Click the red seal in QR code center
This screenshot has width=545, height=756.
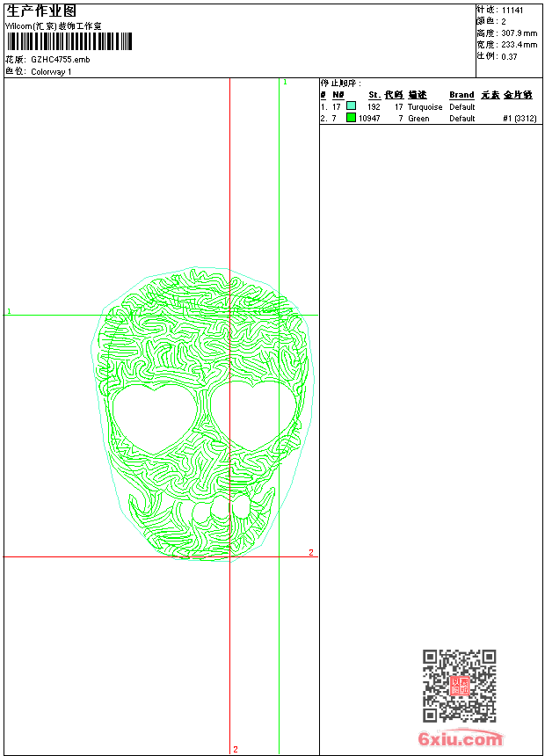459,686
